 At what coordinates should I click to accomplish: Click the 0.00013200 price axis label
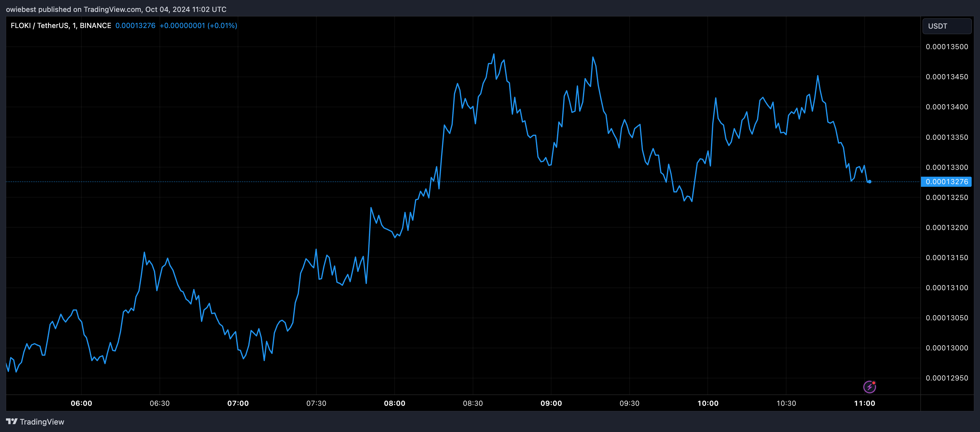pyautogui.click(x=947, y=227)
